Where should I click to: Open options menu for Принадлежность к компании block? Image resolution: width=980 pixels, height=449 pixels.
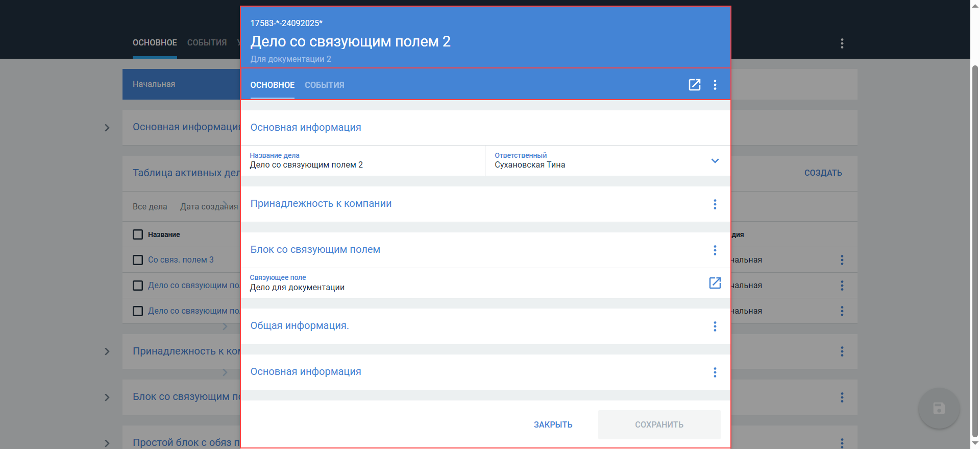click(715, 204)
